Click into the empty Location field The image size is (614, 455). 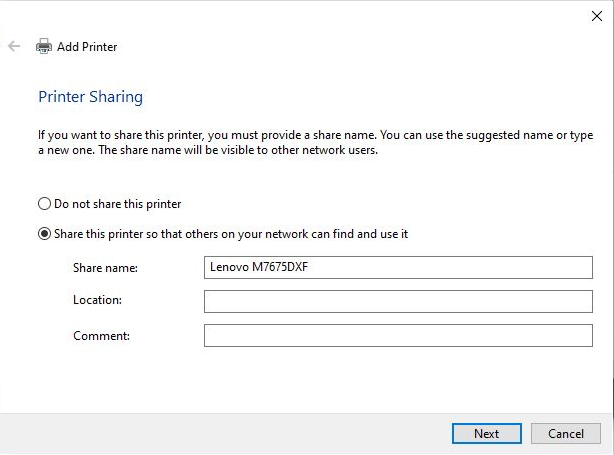pos(398,302)
